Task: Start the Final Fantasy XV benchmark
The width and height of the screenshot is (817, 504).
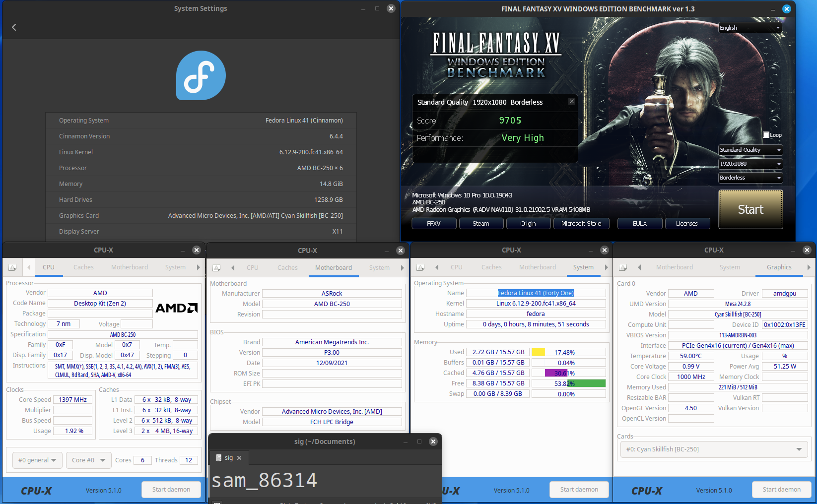Action: 750,209
